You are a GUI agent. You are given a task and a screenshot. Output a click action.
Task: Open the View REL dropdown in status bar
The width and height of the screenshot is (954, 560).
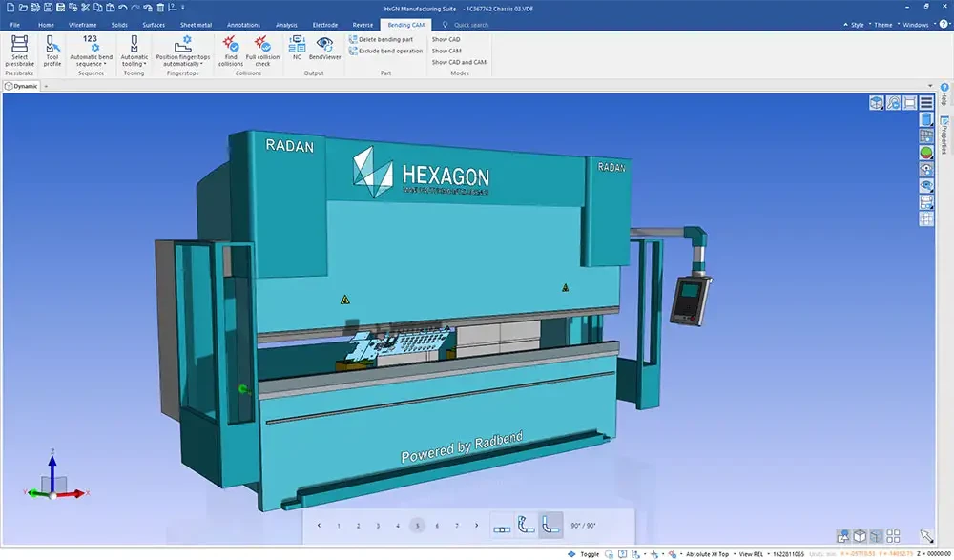pos(752,554)
